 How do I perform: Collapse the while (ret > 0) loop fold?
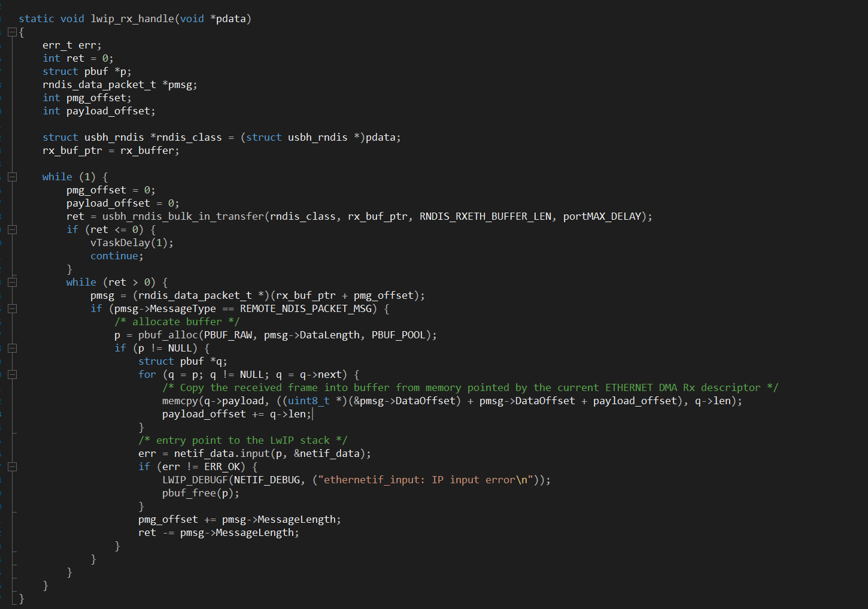(x=12, y=282)
